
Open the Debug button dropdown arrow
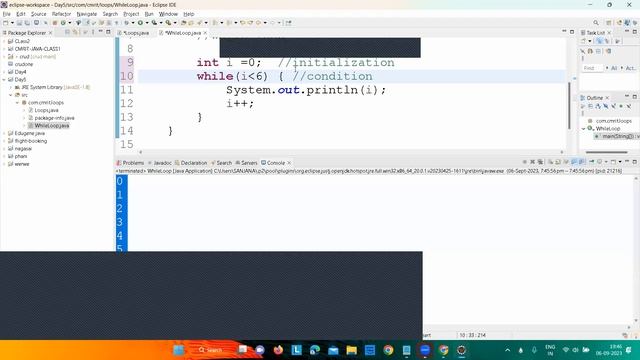[x=133, y=23]
